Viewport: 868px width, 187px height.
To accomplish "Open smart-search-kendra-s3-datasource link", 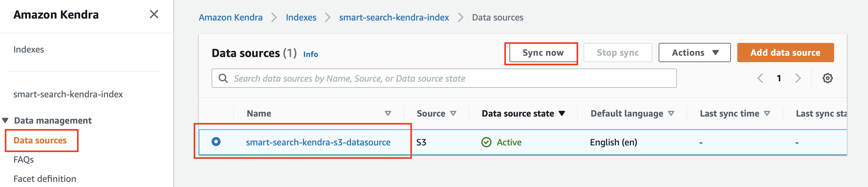I will pyautogui.click(x=318, y=142).
